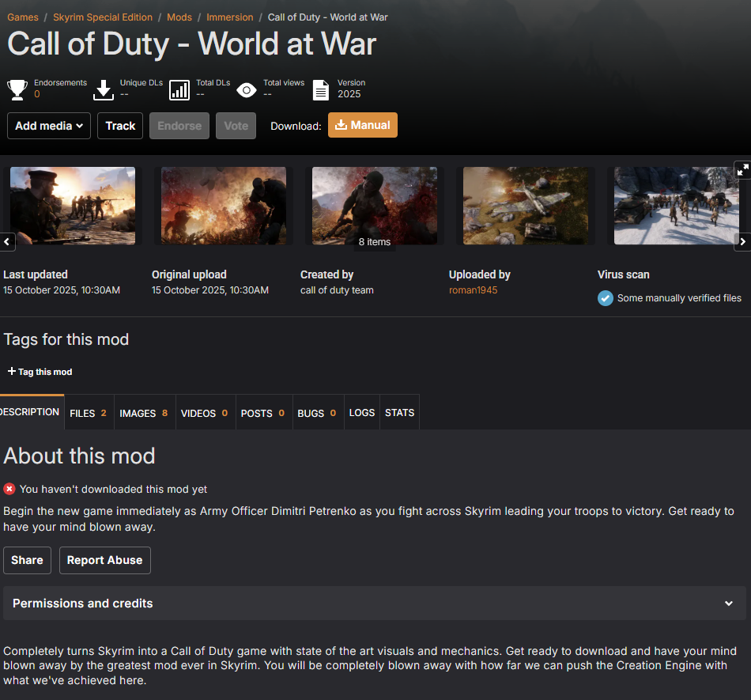Click the Track button
Screen dimensions: 751x700
(x=120, y=126)
